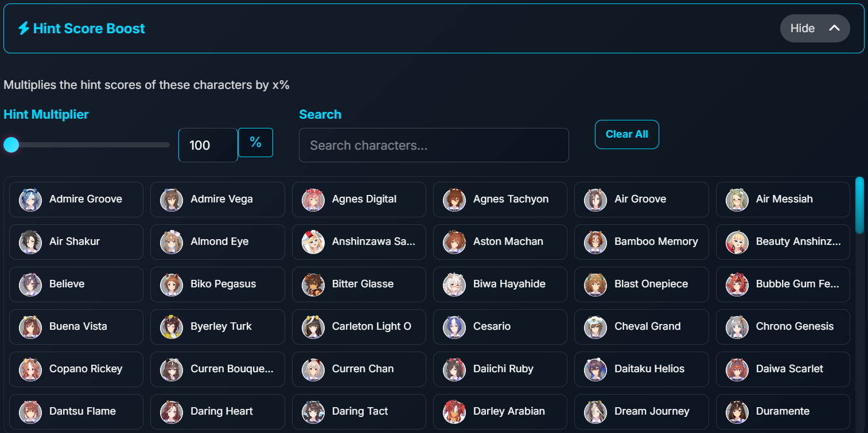Select Cesario's blue-haired avatar icon
The height and width of the screenshot is (433, 868).
pos(454,327)
